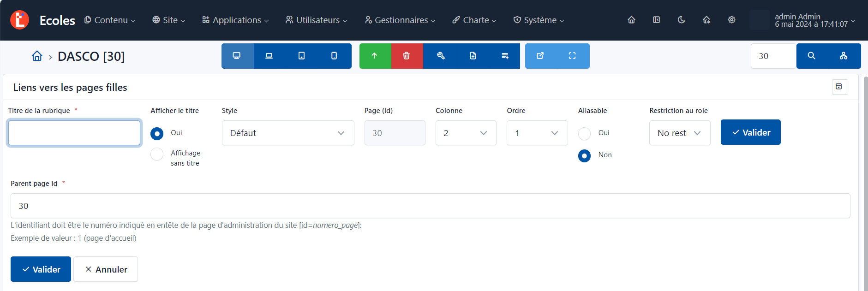Select 'Oui' for Afficher le titre
868x291 pixels.
[157, 134]
